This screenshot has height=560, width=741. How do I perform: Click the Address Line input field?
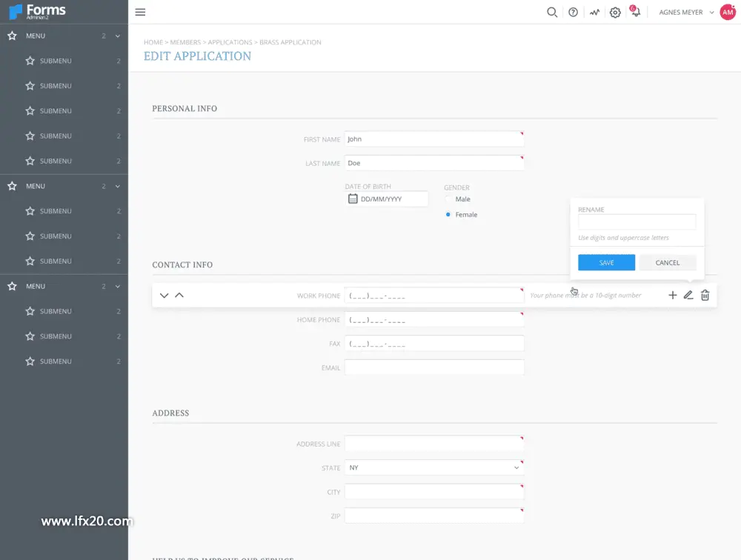433,444
